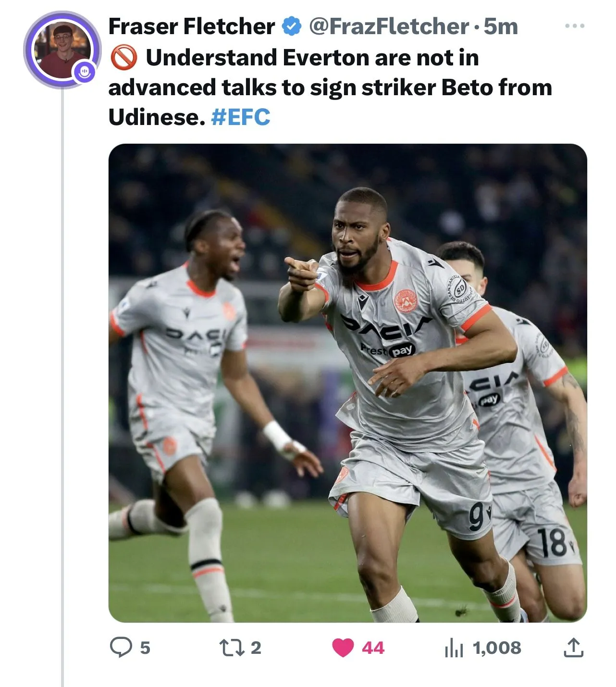Unlike the tweet via pink heart
Viewport: 616px width, 687px height.
coord(343,648)
